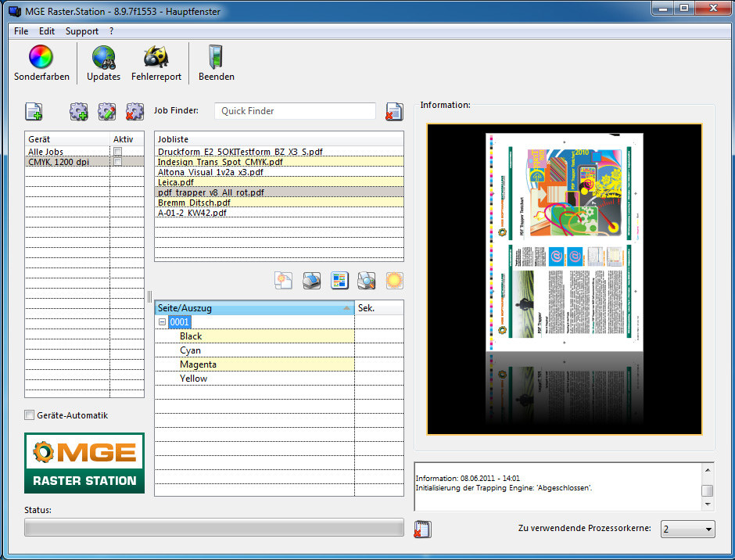Select the Magenta separation
Image resolution: width=735 pixels, height=560 pixels.
tap(198, 364)
